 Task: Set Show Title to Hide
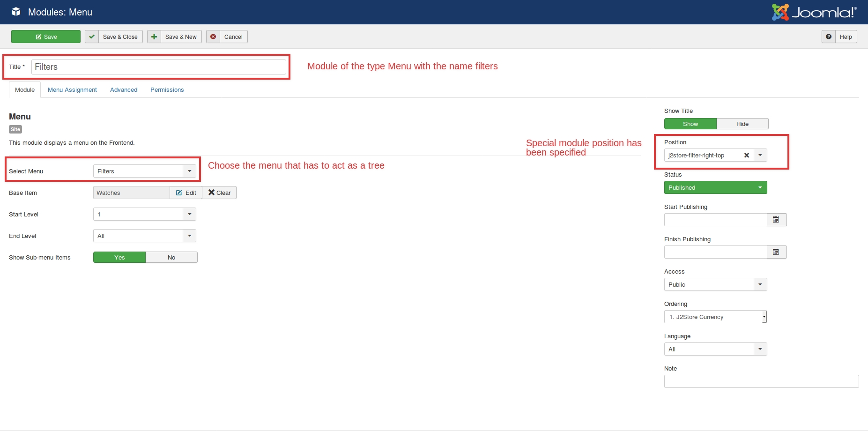(742, 124)
